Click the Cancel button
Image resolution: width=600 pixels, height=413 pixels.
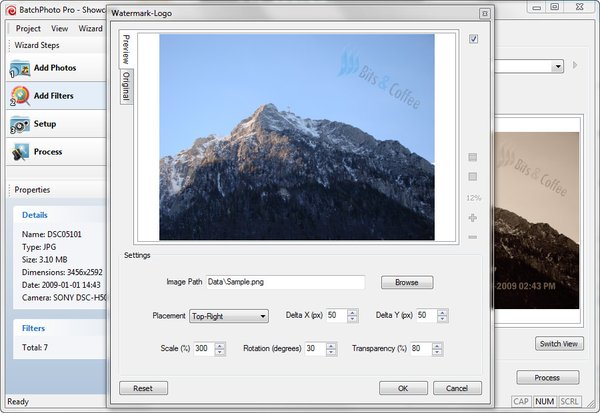457,389
